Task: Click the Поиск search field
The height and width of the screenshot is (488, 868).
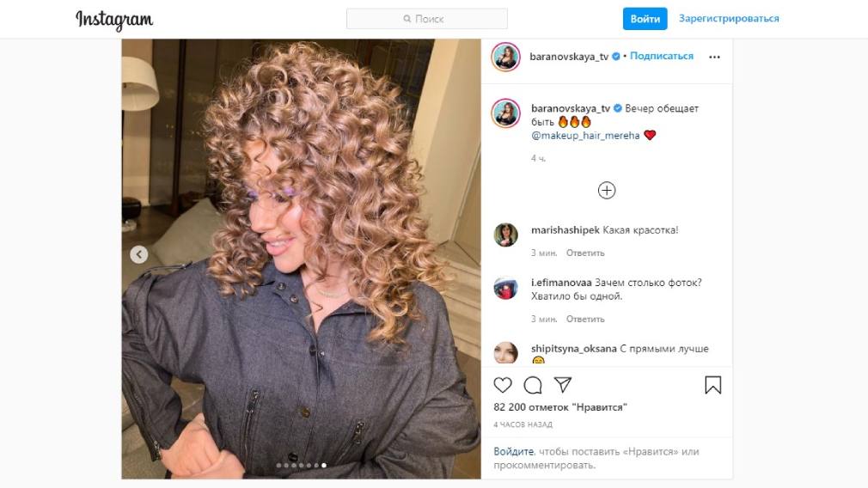Action: [427, 19]
